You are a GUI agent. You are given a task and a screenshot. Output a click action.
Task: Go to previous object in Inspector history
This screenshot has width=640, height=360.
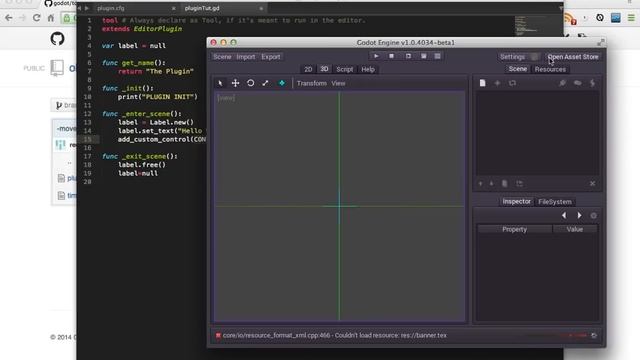pyautogui.click(x=564, y=215)
